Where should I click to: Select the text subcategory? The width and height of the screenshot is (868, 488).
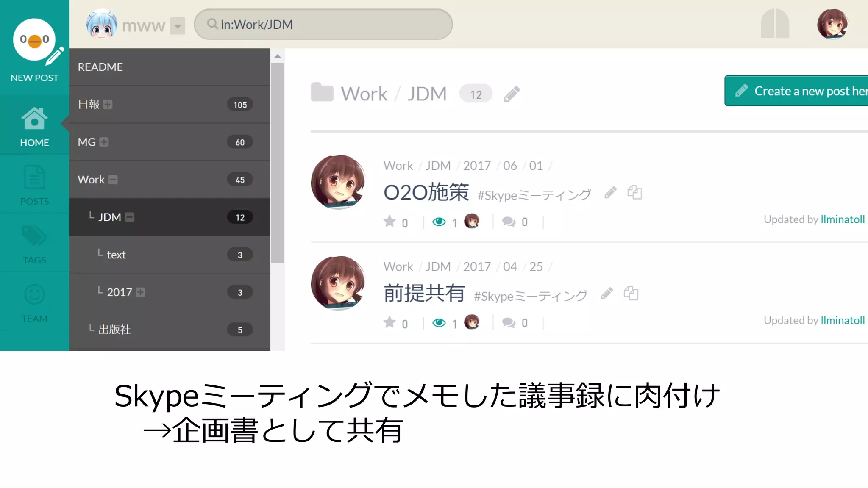170,255
